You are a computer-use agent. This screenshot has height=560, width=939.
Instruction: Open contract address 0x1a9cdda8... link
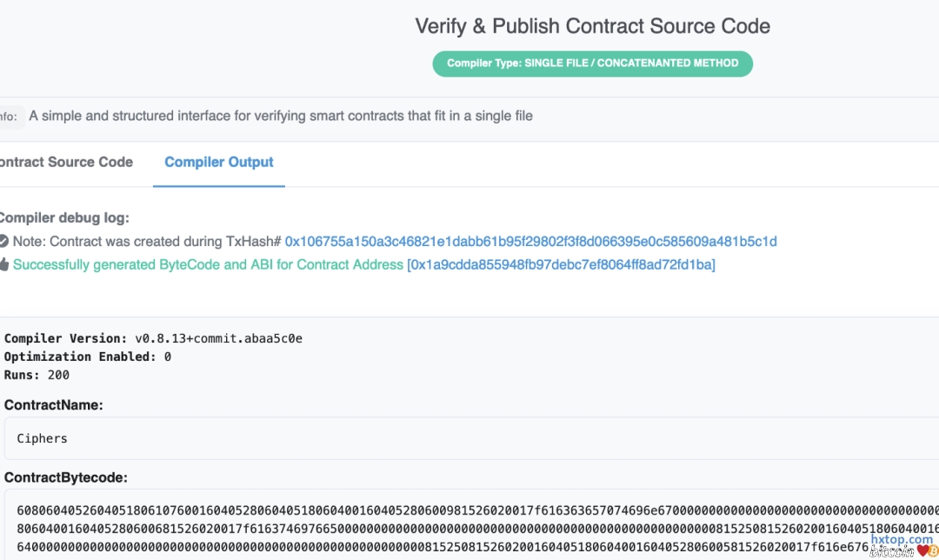click(561, 264)
